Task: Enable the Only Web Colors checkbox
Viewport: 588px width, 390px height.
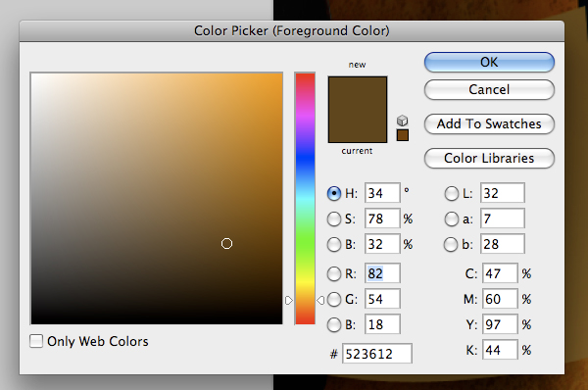Action: click(36, 341)
